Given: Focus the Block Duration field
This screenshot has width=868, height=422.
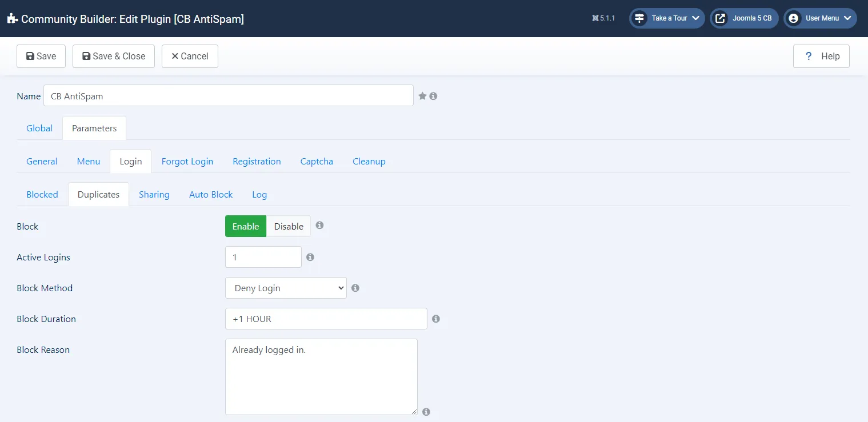Looking at the screenshot, I should [x=326, y=319].
